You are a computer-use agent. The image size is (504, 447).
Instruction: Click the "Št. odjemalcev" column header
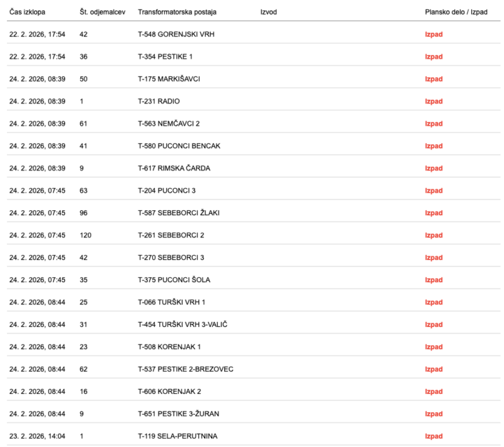tap(103, 13)
